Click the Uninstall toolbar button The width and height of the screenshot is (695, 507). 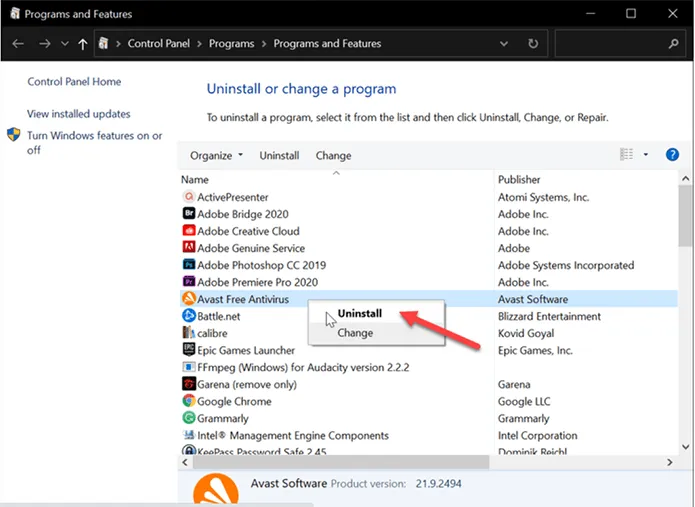(279, 156)
